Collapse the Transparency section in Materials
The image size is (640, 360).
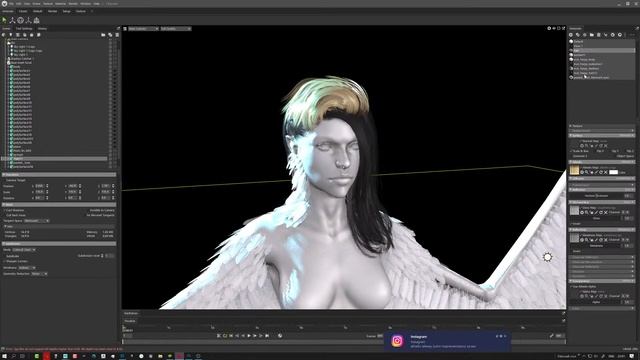click(x=602, y=281)
